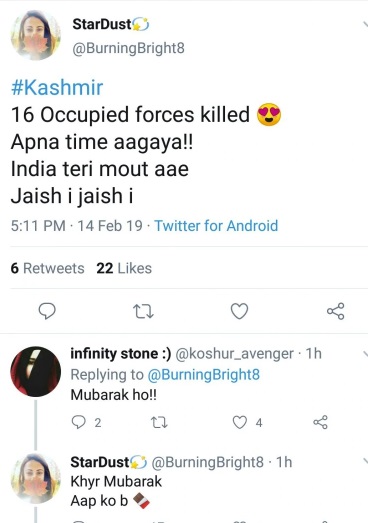Expand options for StarDust's 'Khyr Mubarak' reply
This screenshot has height=523, width=368.
tap(365, 462)
